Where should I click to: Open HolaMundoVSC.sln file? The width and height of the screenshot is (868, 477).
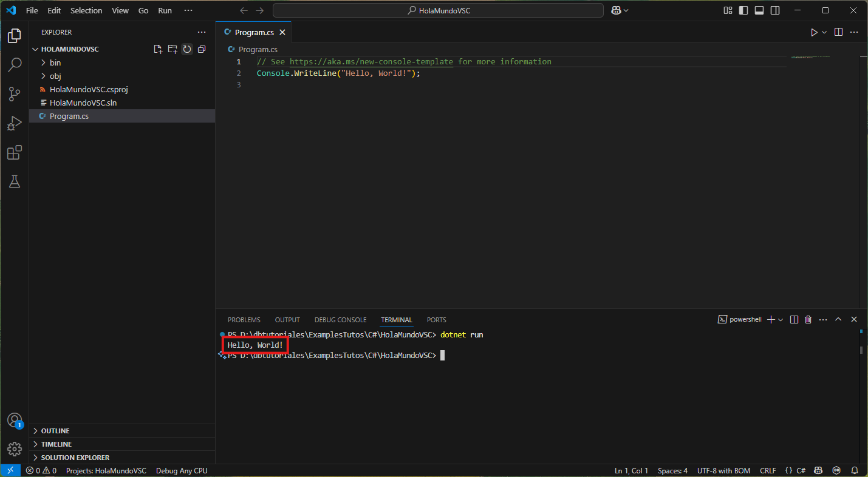coord(121,103)
